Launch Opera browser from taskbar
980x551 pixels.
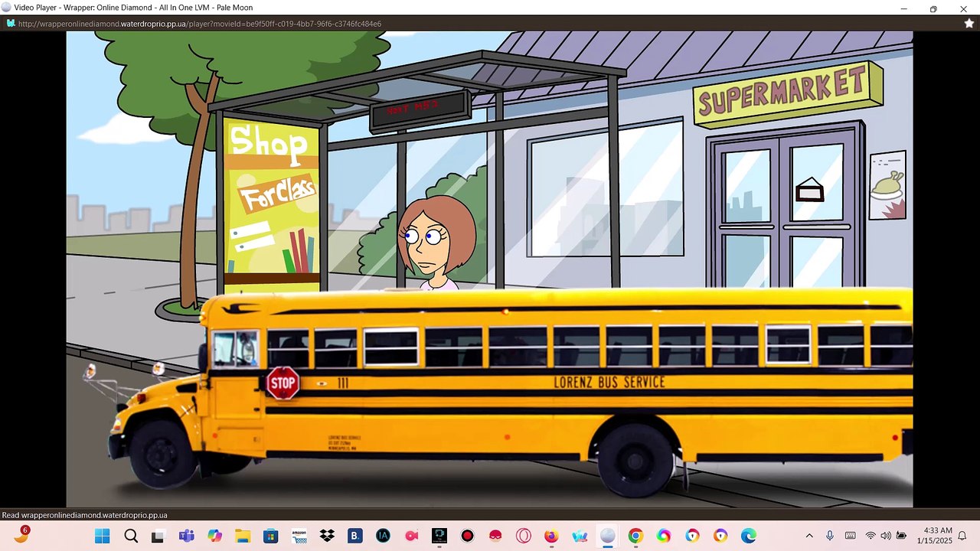coord(524,536)
